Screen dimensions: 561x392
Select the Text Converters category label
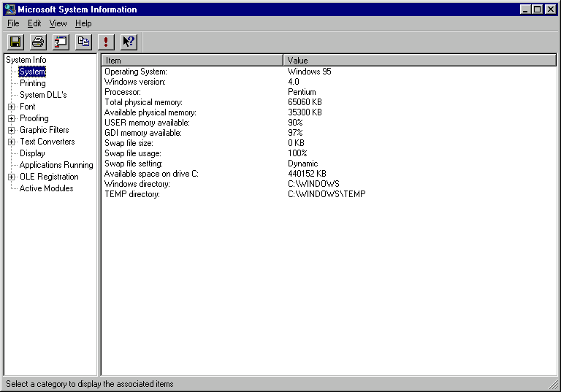click(47, 142)
